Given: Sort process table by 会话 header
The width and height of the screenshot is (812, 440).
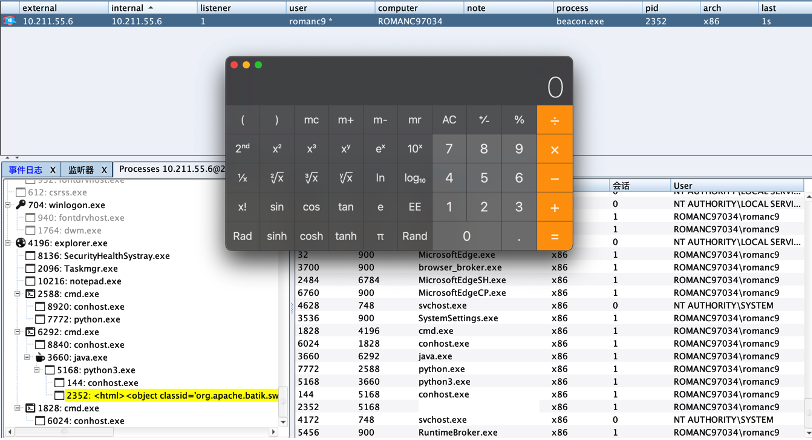Looking at the screenshot, I should tap(641, 185).
